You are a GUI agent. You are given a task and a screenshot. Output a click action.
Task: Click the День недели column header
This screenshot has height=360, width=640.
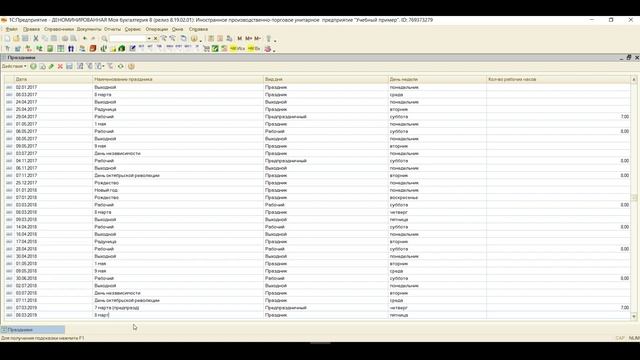437,79
